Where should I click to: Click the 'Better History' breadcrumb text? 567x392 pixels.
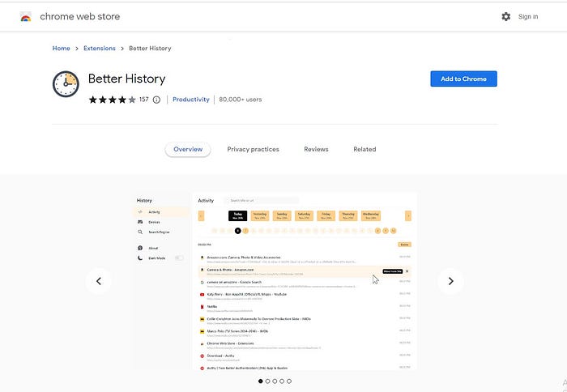150,48
